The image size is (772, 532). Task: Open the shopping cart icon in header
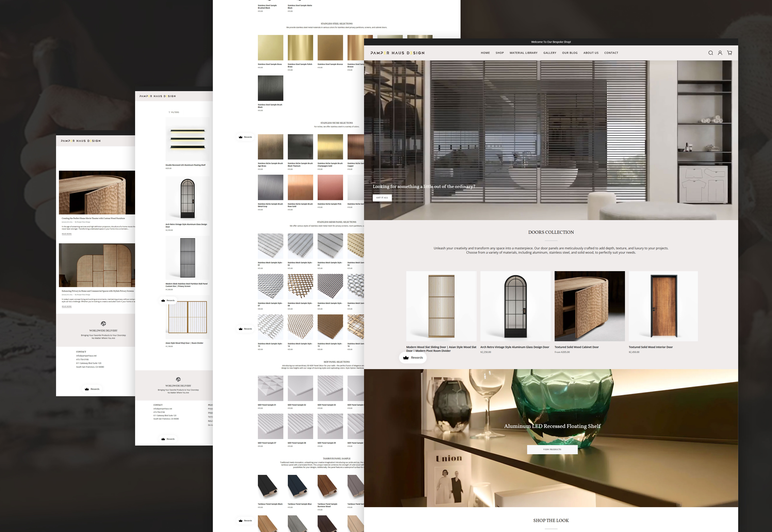tap(730, 53)
